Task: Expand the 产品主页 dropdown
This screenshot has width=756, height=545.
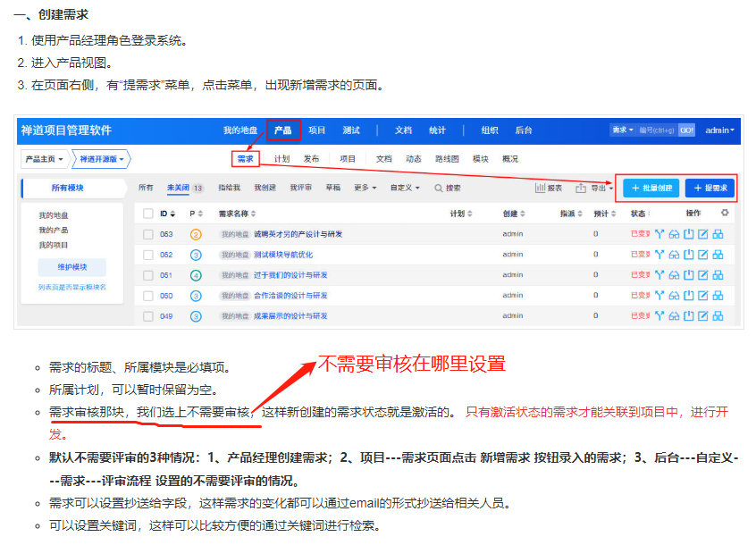Action: [44, 159]
